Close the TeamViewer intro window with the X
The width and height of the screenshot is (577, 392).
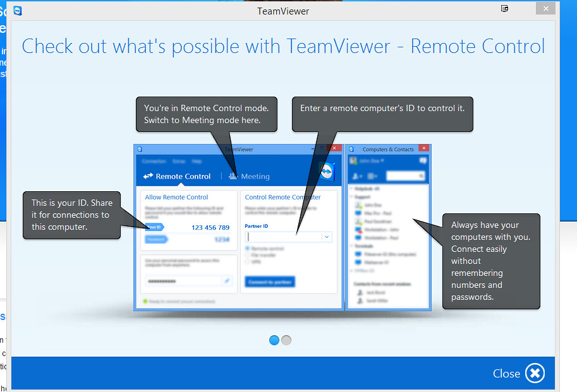545,8
